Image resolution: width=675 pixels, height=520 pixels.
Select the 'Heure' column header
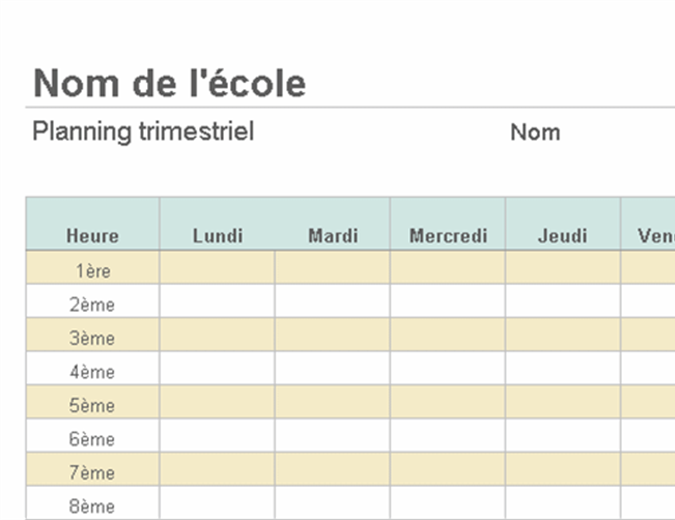tap(92, 237)
